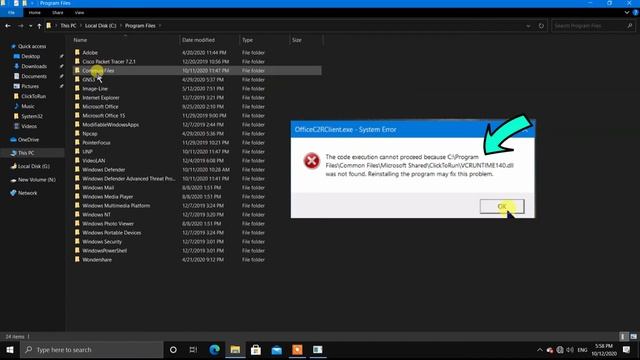The width and height of the screenshot is (640, 360).
Task: Open Quick access in the navigation pane
Action: (x=32, y=47)
